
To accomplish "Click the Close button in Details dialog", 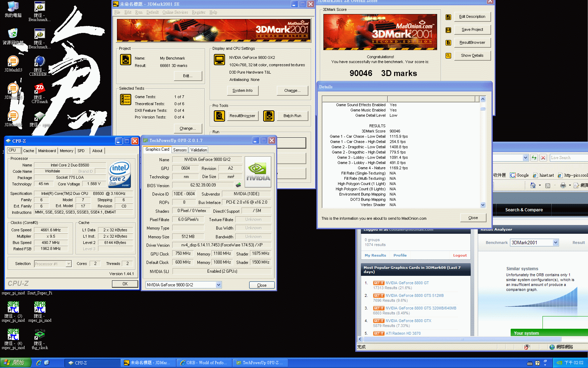I will pyautogui.click(x=473, y=218).
